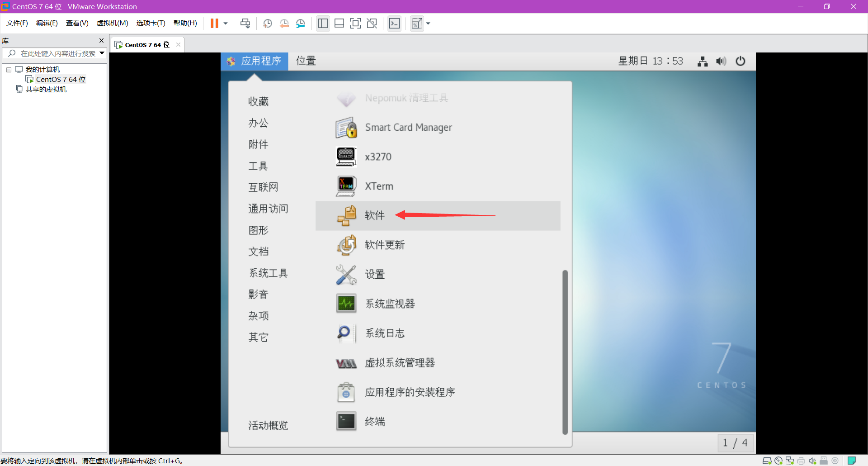868x466 pixels.
Task: Open the 软件 (Software) application
Action: 374,216
